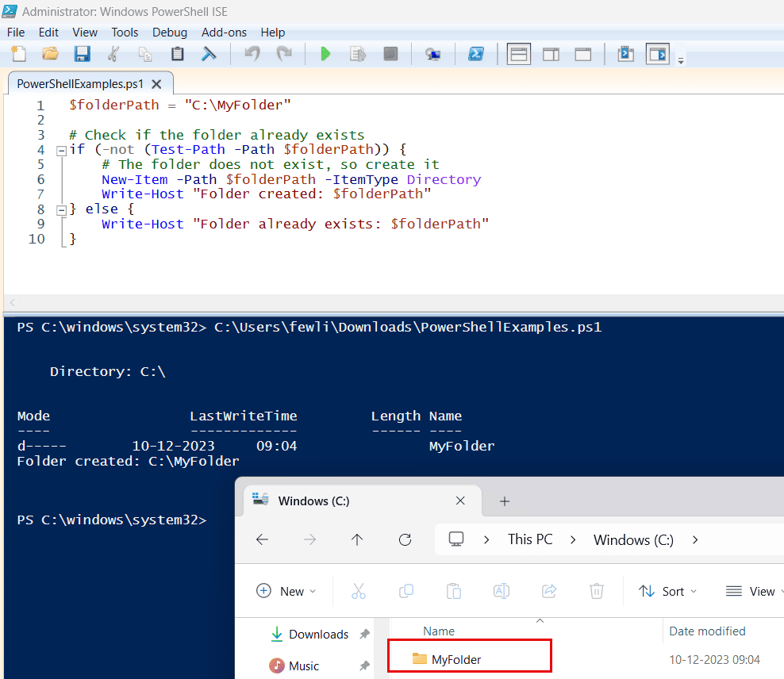
Task: Sort by the Date modified column header
Action: click(707, 631)
